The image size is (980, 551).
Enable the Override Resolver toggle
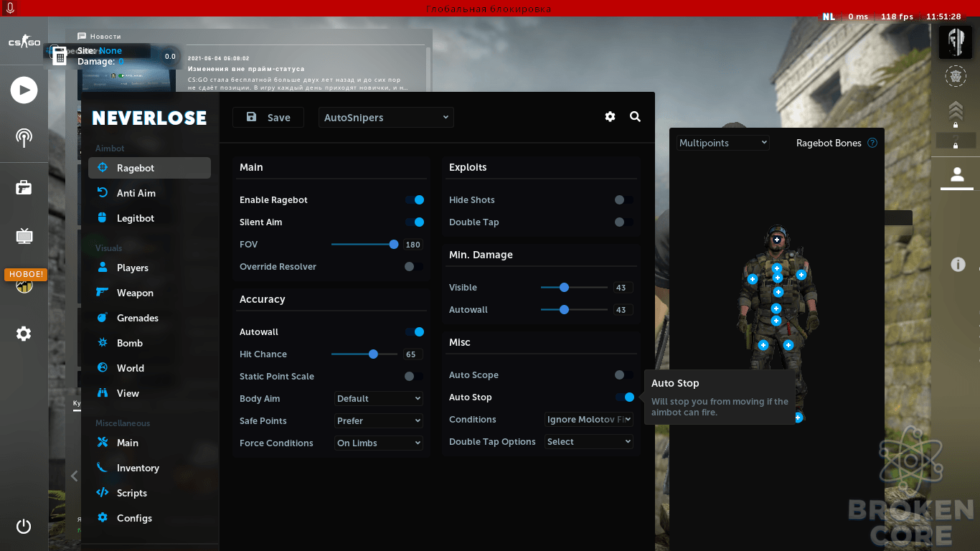[x=413, y=267]
